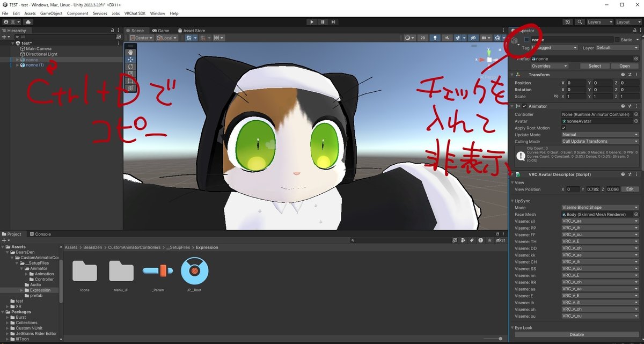This screenshot has width=644, height=344.
Task: Toggle Local handle rotation mode
Action: [x=166, y=38]
